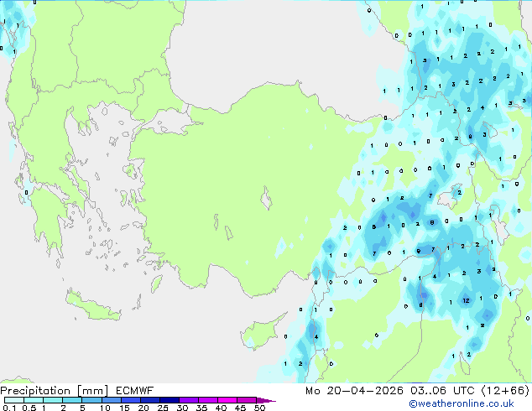
Task: Click the "25" legend scale value
Action: pos(163,408)
